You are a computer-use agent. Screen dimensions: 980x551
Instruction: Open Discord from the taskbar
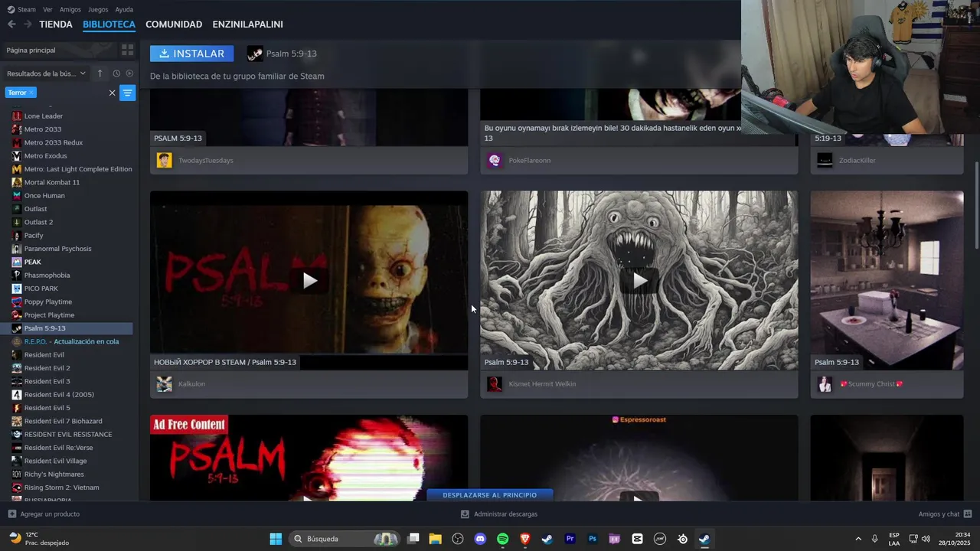point(480,539)
